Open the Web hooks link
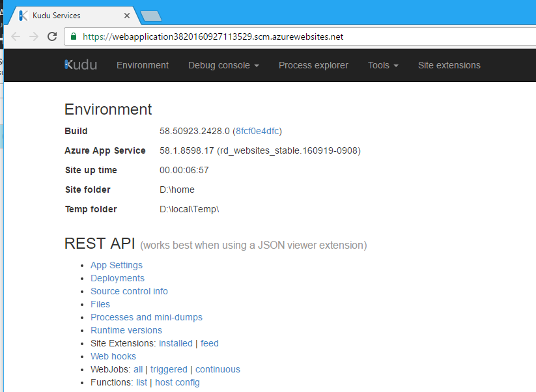 coord(113,356)
